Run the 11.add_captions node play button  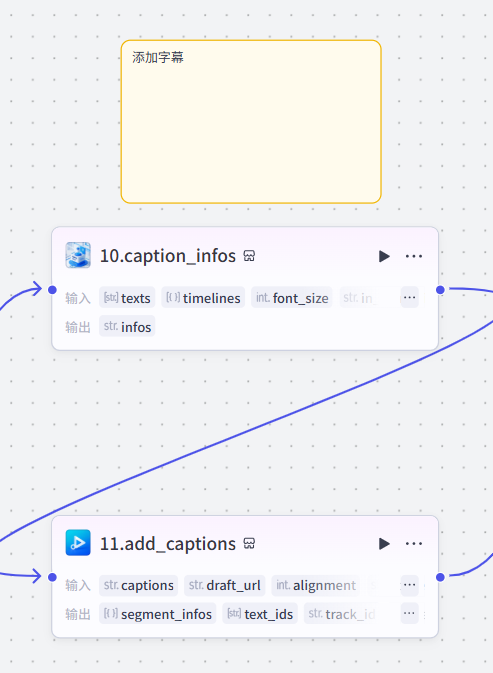click(384, 544)
